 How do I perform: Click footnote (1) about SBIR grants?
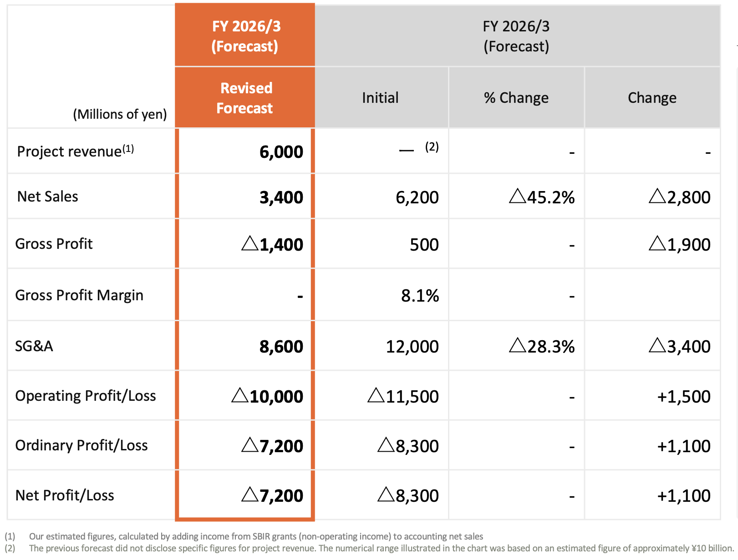point(255,536)
